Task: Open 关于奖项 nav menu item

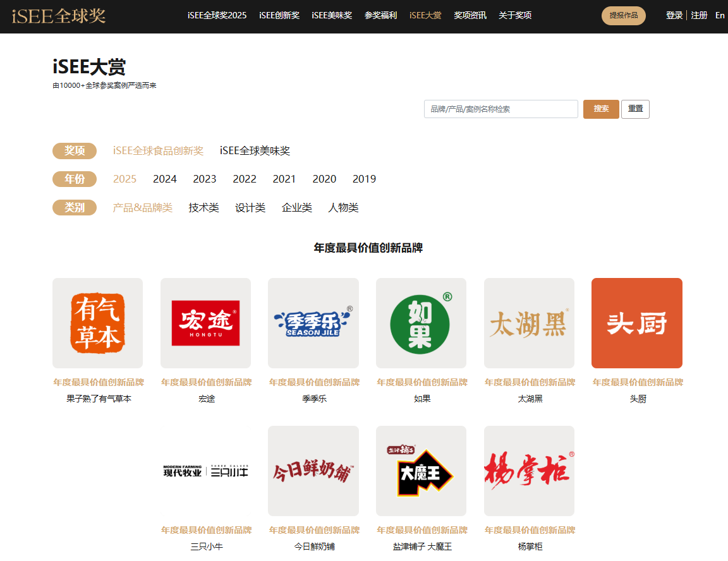Action: (x=515, y=15)
